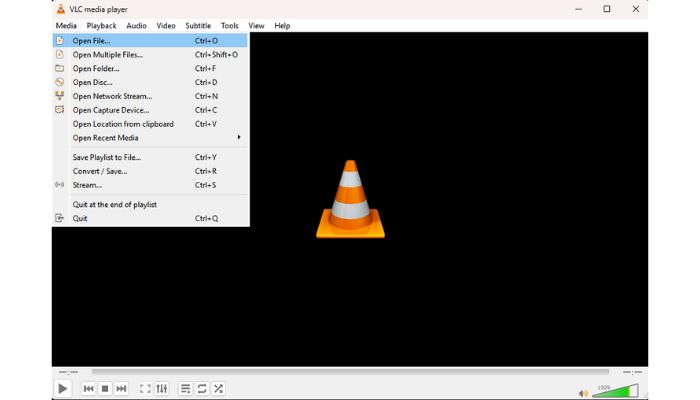Select Open Folder... entry
This screenshot has width=700, height=400.
150,68
